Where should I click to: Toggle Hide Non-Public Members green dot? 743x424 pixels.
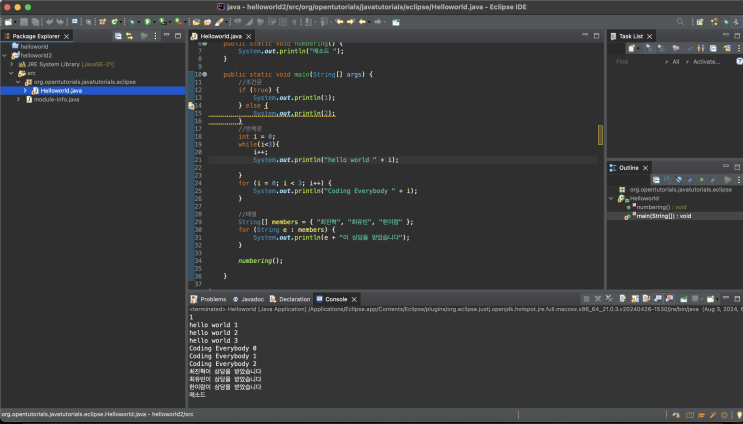tap(701, 180)
